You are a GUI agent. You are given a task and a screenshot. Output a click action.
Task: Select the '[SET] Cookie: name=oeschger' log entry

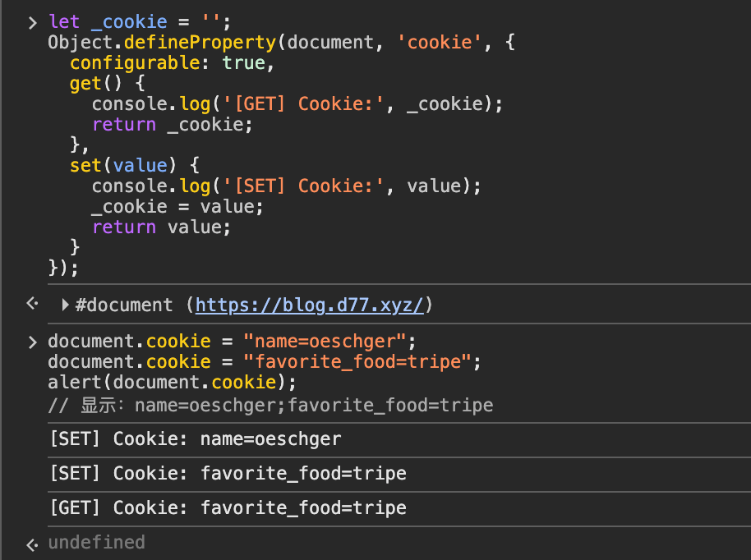point(195,439)
